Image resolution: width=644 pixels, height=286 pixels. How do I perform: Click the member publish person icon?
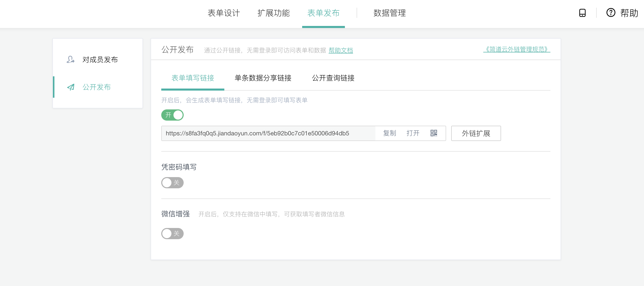pyautogui.click(x=70, y=60)
